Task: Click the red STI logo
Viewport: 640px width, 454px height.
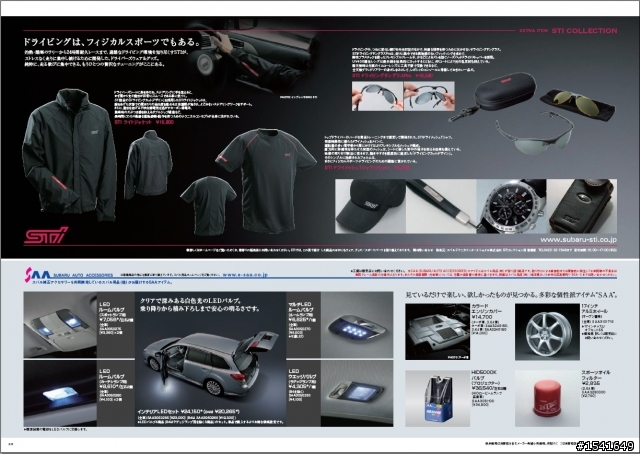Action: (x=46, y=236)
